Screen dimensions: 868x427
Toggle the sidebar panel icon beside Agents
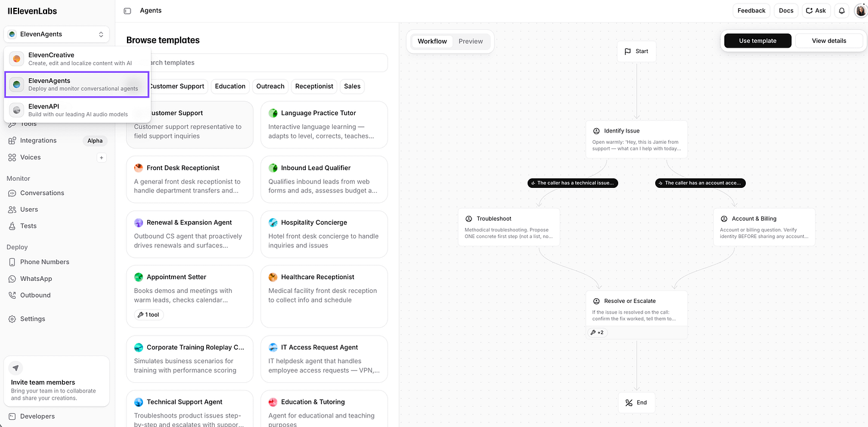(127, 11)
